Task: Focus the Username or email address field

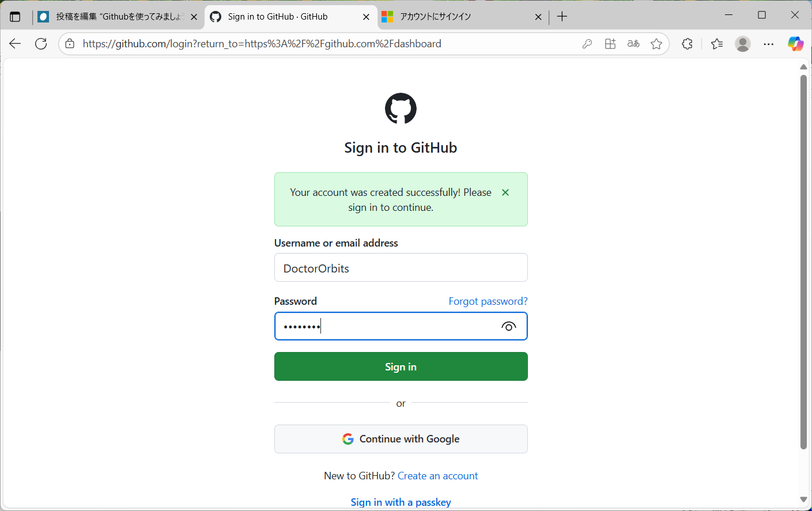Action: click(401, 268)
